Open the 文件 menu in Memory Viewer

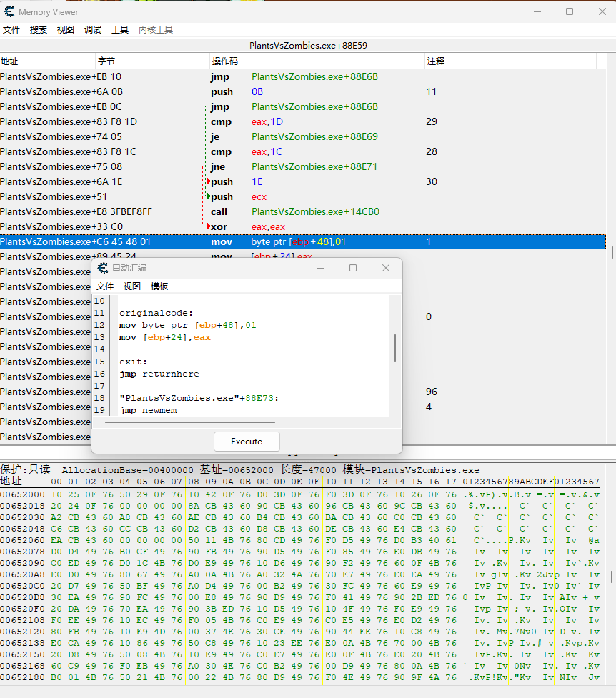point(11,30)
